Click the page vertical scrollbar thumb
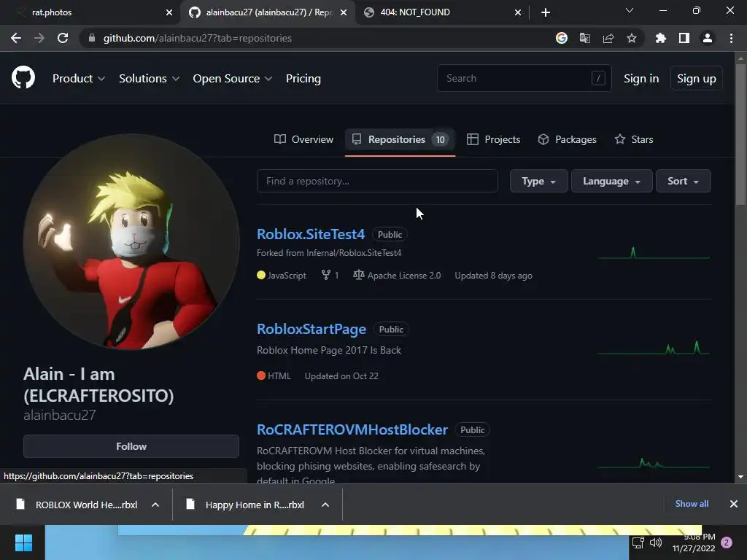This screenshot has width=747, height=560. click(x=740, y=133)
